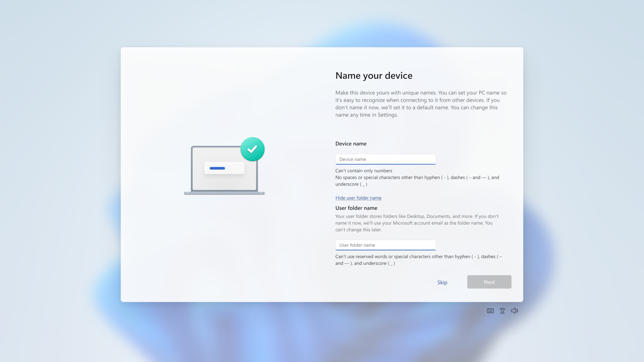Click the green checkmark badge
Screen dimensions: 644x362
[253, 149]
